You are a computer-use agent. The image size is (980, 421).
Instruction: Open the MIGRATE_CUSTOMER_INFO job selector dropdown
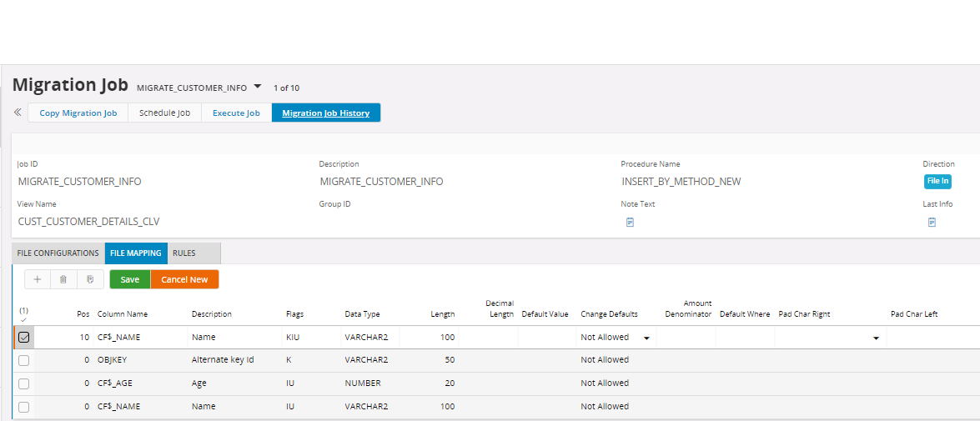[x=257, y=87]
